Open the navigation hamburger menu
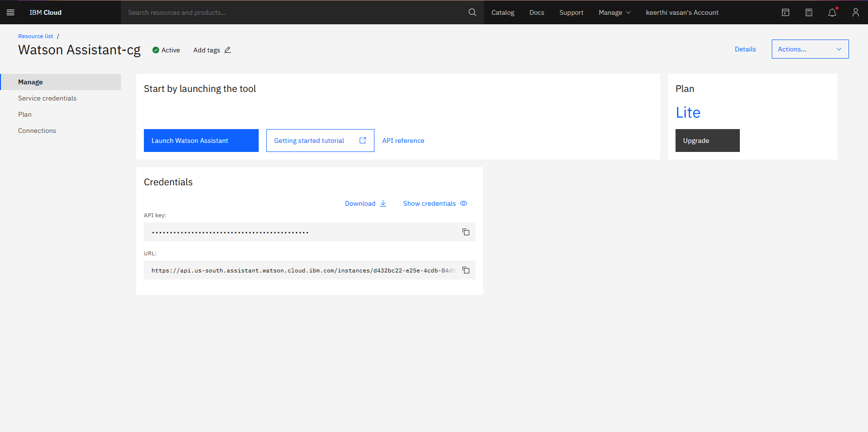Screen dimensions: 868x432 pyautogui.click(x=10, y=12)
